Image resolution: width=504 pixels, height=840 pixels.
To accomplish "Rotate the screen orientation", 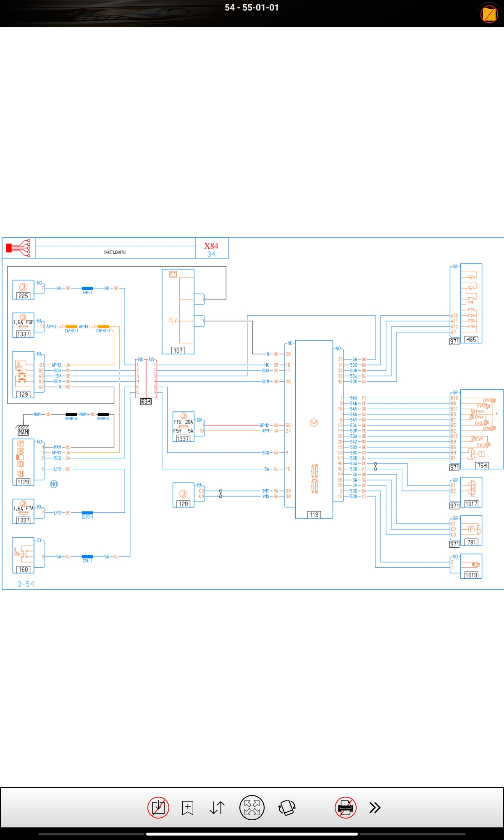I will click(287, 807).
